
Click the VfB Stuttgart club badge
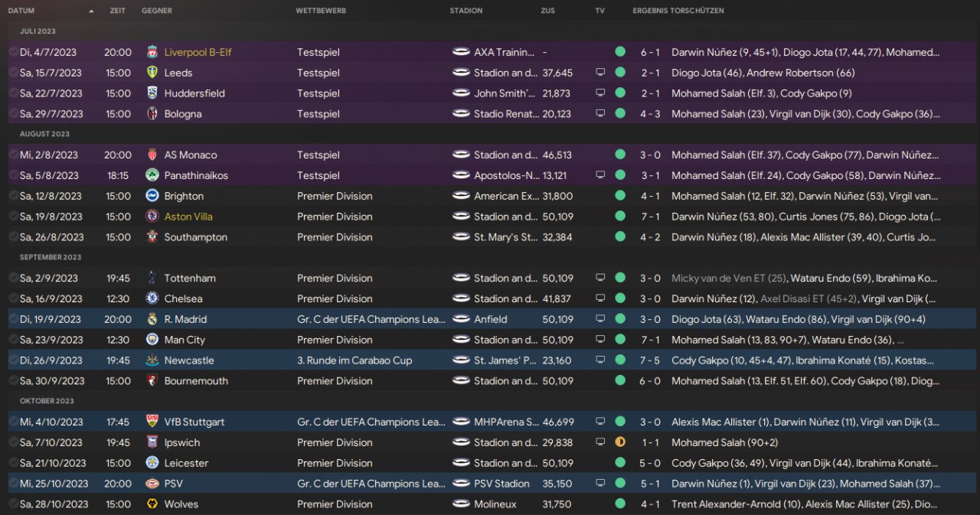[152, 422]
